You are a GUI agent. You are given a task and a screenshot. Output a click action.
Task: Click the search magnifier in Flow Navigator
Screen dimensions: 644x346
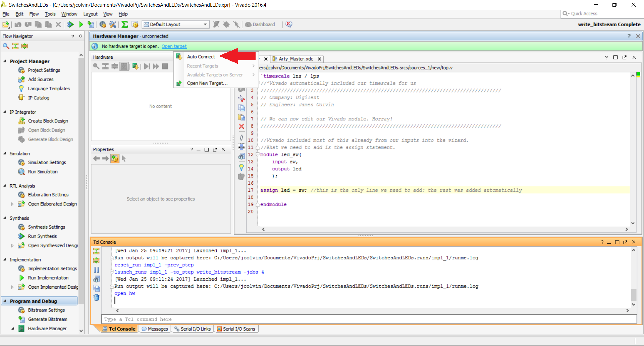point(6,46)
